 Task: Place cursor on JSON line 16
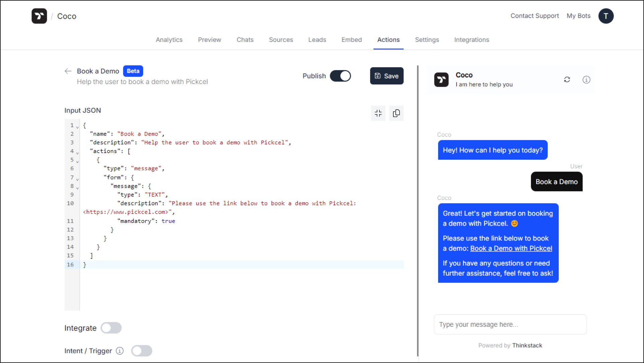[241, 265]
